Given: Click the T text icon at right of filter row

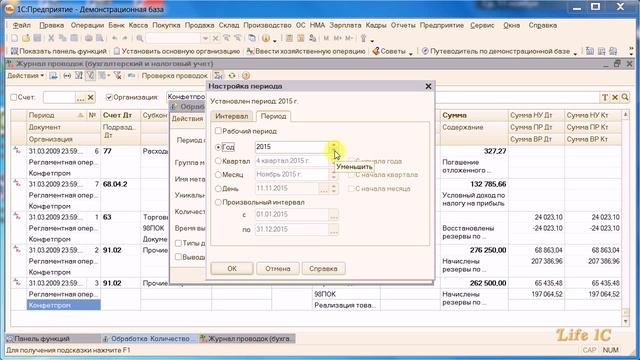Looking at the screenshot, I should (604, 98).
